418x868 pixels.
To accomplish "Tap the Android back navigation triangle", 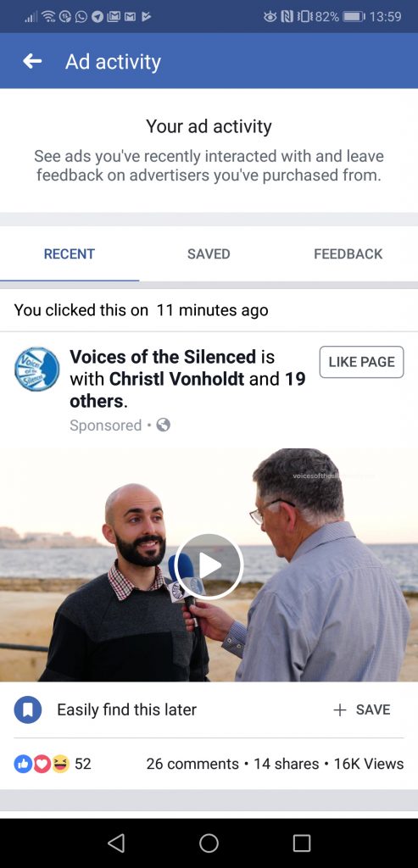I will coord(115,843).
